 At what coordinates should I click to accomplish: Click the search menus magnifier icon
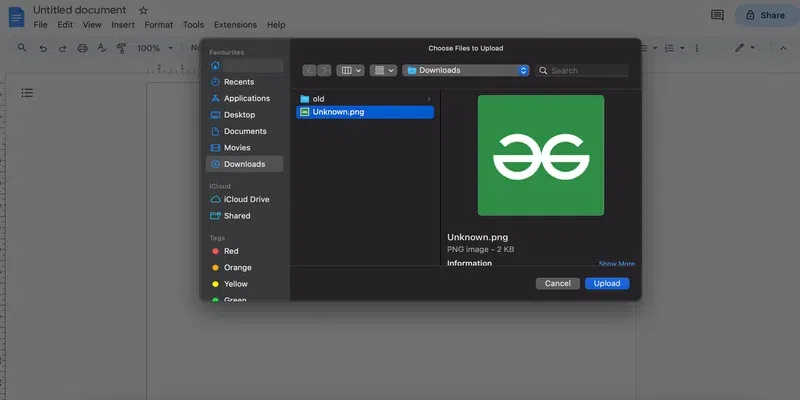tap(22, 47)
